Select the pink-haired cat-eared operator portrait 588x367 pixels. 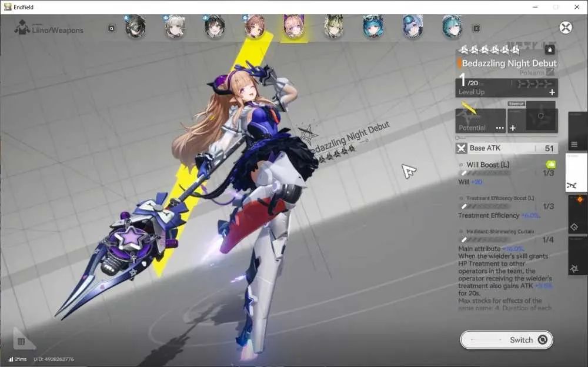tap(294, 26)
